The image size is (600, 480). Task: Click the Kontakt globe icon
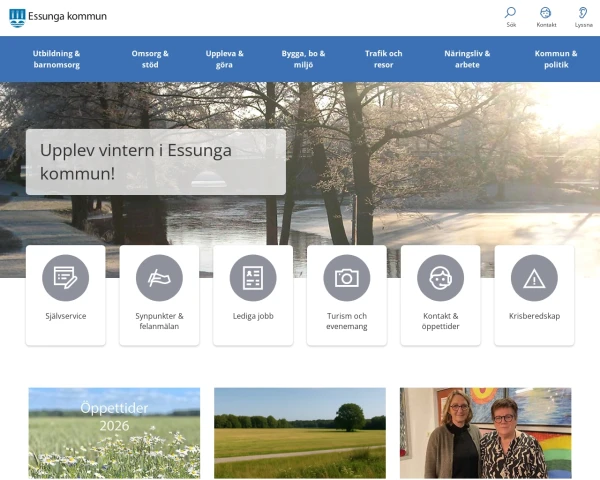click(x=546, y=13)
